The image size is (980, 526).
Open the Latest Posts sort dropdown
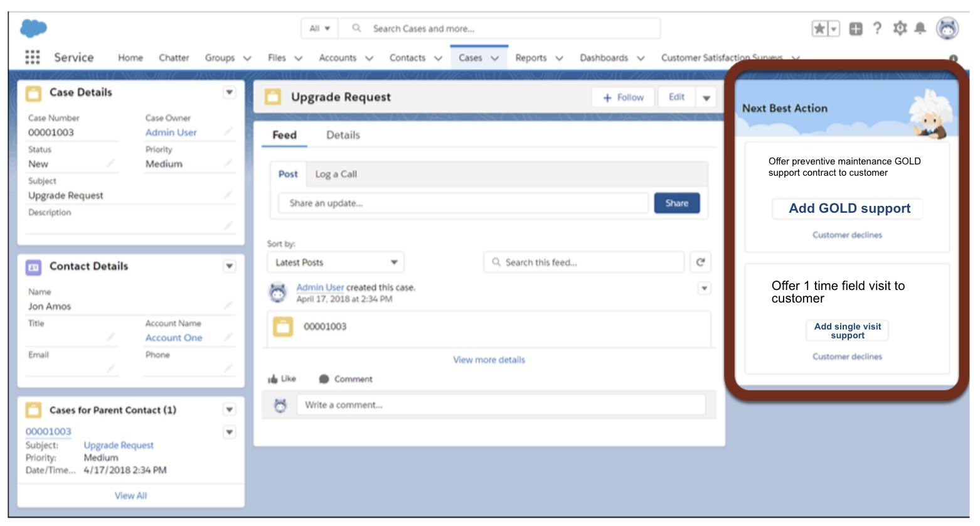(x=336, y=262)
